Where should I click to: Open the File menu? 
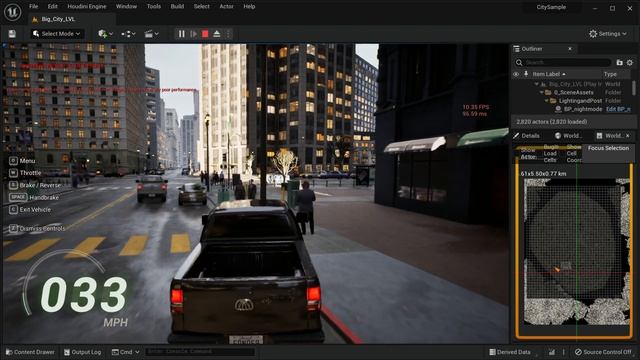click(x=33, y=7)
